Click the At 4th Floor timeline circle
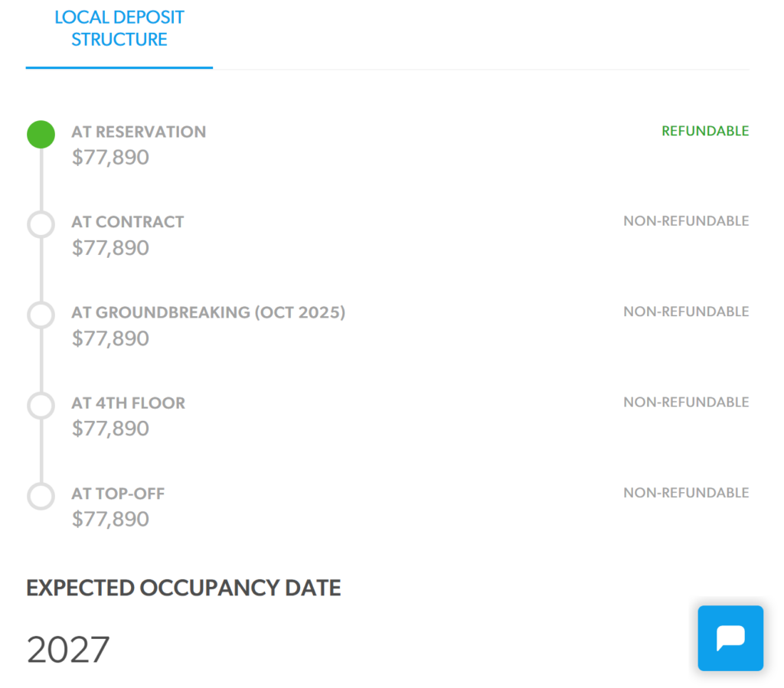Screen dimensions: 784x688 tap(41, 405)
